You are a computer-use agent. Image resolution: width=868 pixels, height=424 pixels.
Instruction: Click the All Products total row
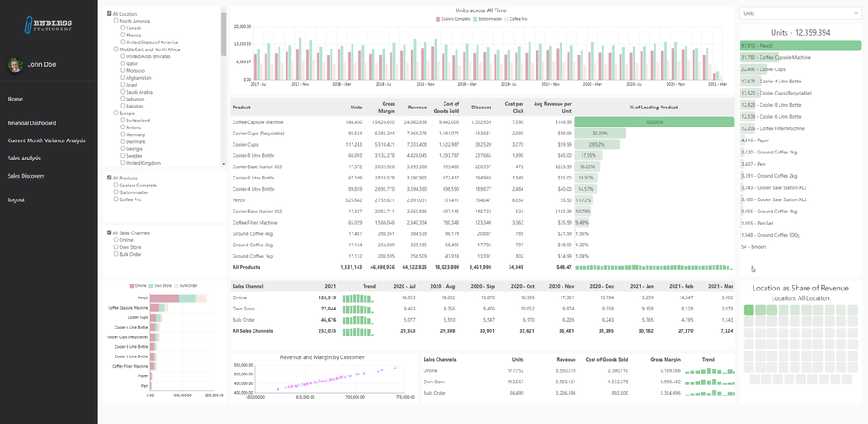pos(483,267)
